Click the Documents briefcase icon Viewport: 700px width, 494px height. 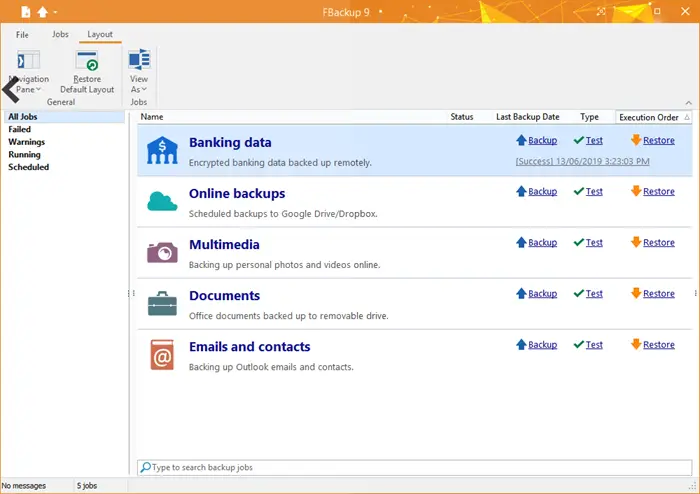tap(162, 303)
